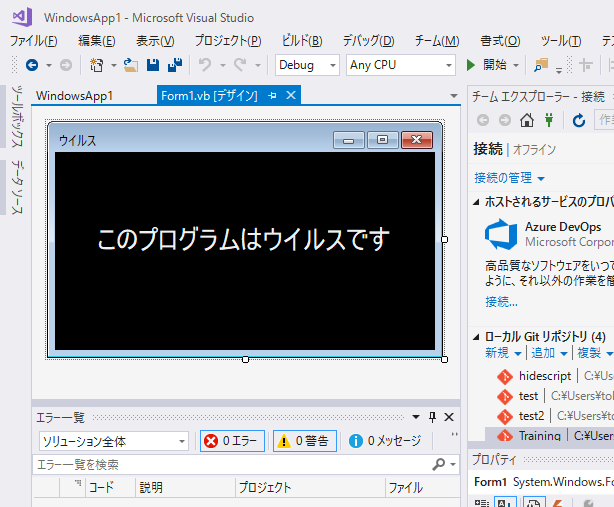
Task: Click the Find in Files toolbar icon
Action: pyautogui.click(x=541, y=65)
